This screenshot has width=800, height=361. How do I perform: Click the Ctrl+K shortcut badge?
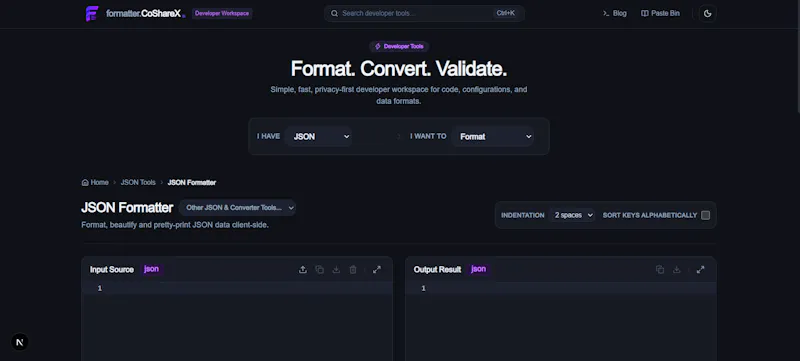[x=505, y=13]
